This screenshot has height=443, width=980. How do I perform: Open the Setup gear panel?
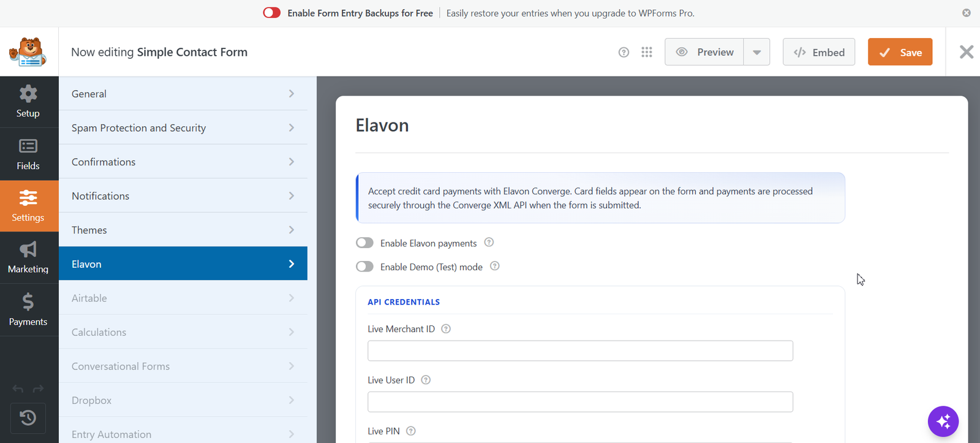click(28, 102)
